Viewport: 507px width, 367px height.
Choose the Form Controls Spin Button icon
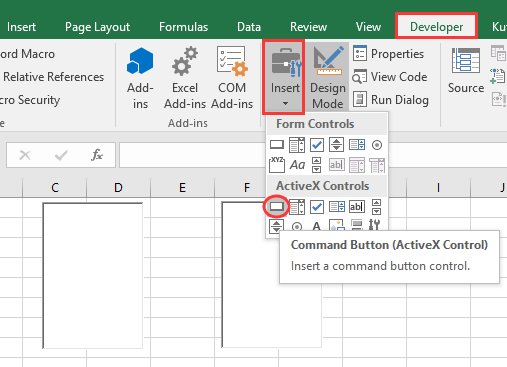(x=336, y=145)
